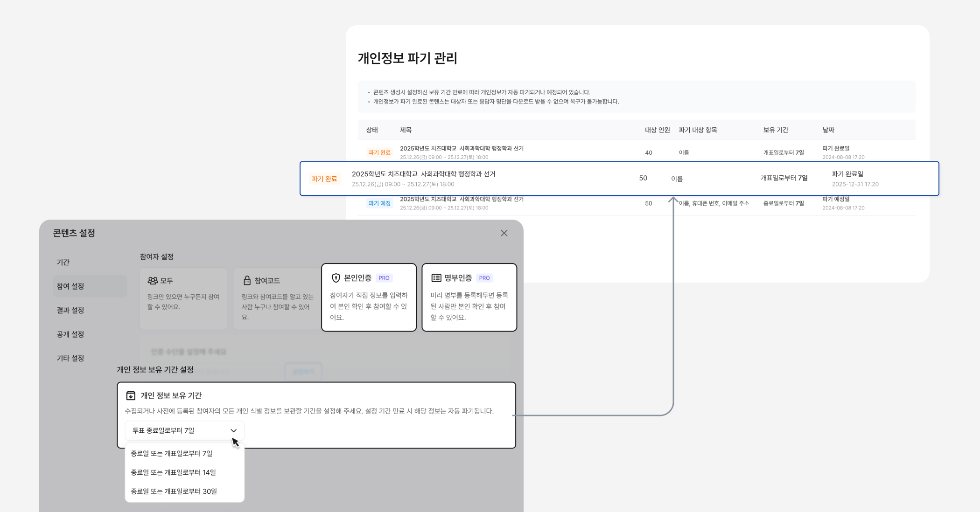Pick 종료일 또는 개표일로부터 30일 option

click(x=174, y=491)
